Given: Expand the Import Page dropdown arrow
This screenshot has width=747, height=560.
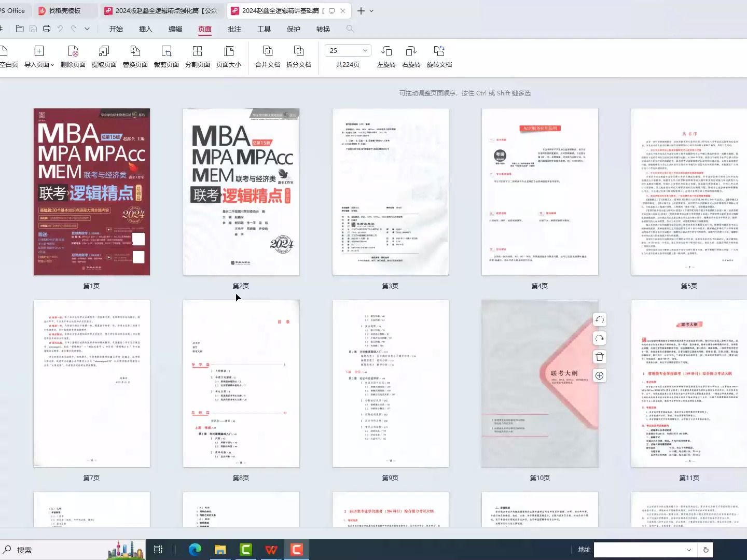Looking at the screenshot, I should click(x=52, y=65).
